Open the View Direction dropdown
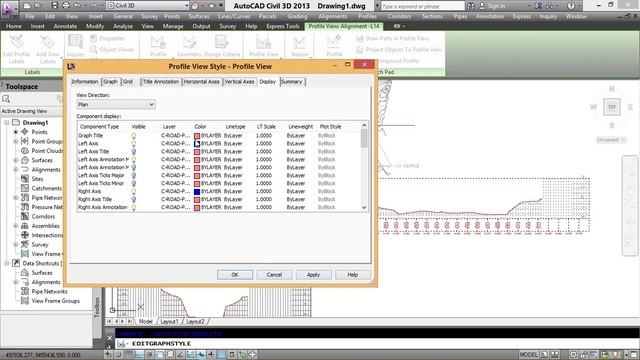The width and height of the screenshot is (640, 360). (116, 104)
